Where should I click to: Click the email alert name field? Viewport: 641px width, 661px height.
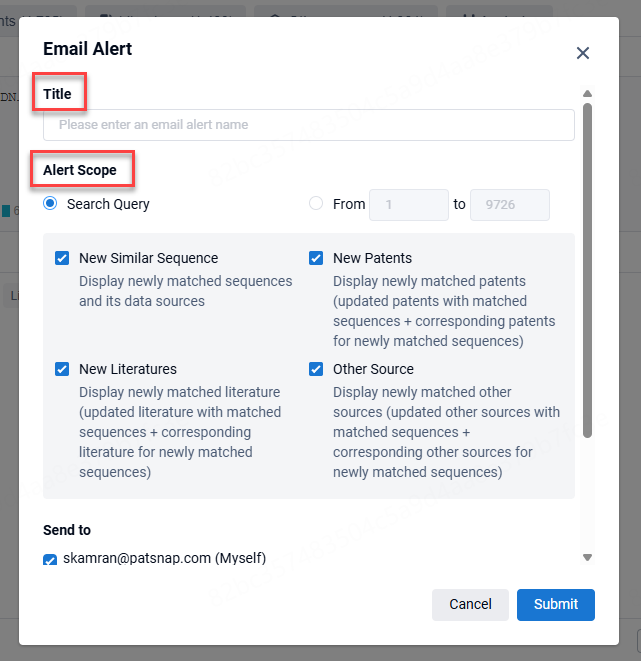308,125
